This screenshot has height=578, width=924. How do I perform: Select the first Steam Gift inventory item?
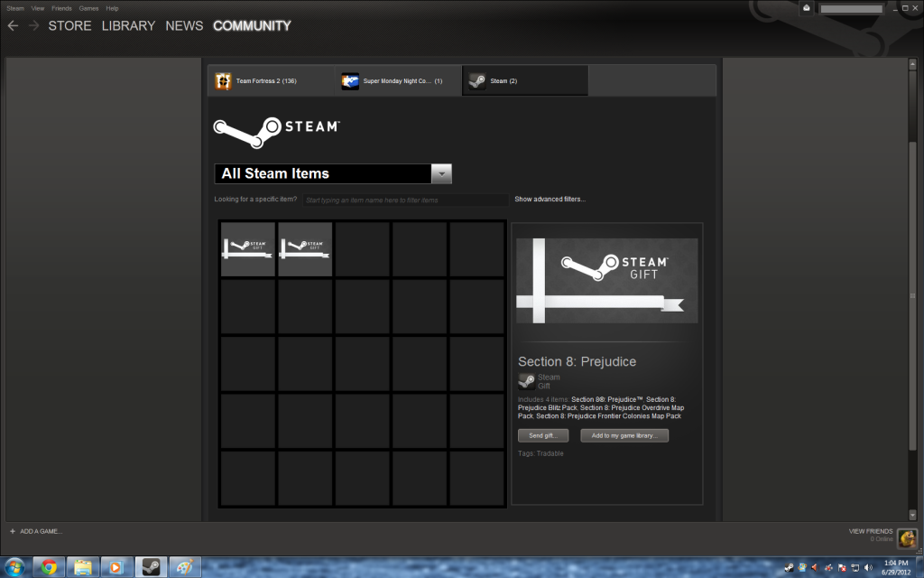tap(247, 248)
